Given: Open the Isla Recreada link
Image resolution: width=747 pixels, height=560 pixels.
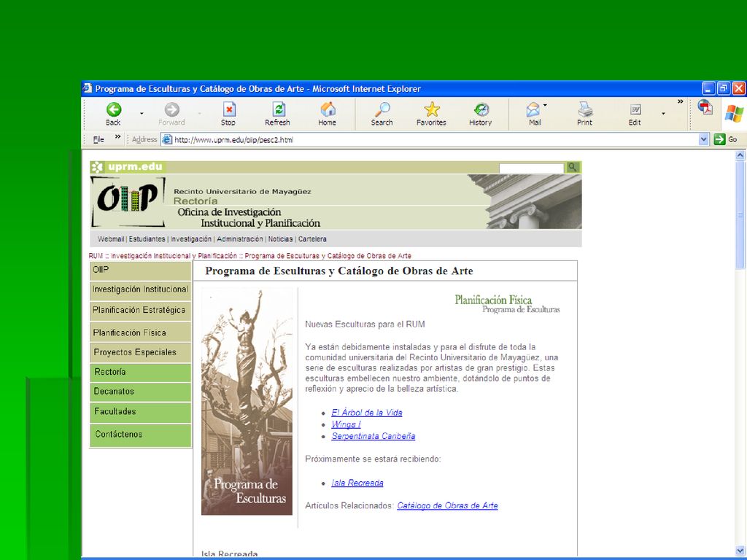Looking at the screenshot, I should pos(357,483).
